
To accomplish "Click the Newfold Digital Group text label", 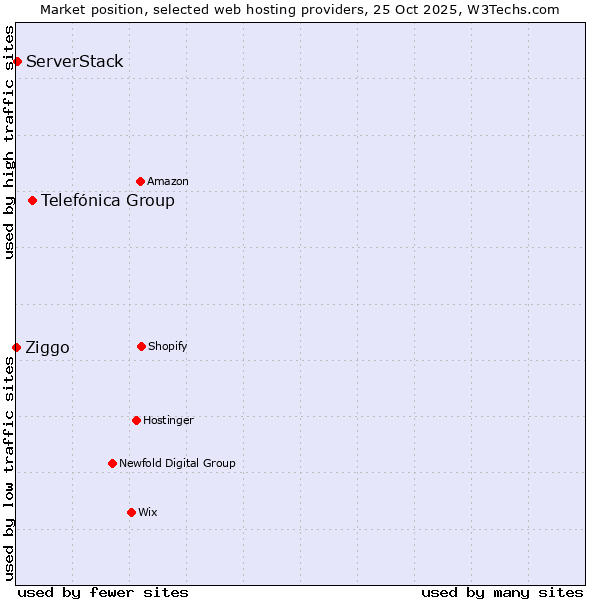I will pos(177,464).
